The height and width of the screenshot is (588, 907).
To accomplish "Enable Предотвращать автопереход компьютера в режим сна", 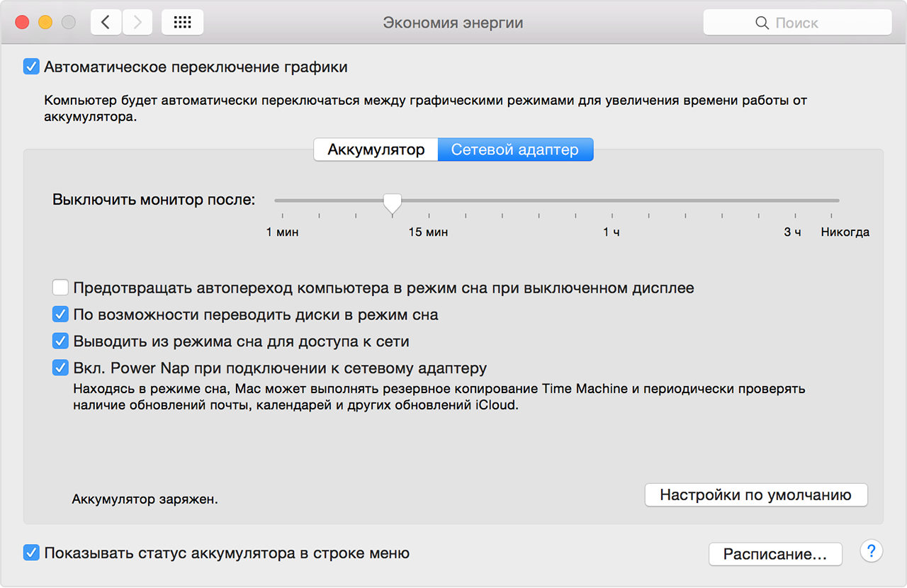I will (61, 288).
